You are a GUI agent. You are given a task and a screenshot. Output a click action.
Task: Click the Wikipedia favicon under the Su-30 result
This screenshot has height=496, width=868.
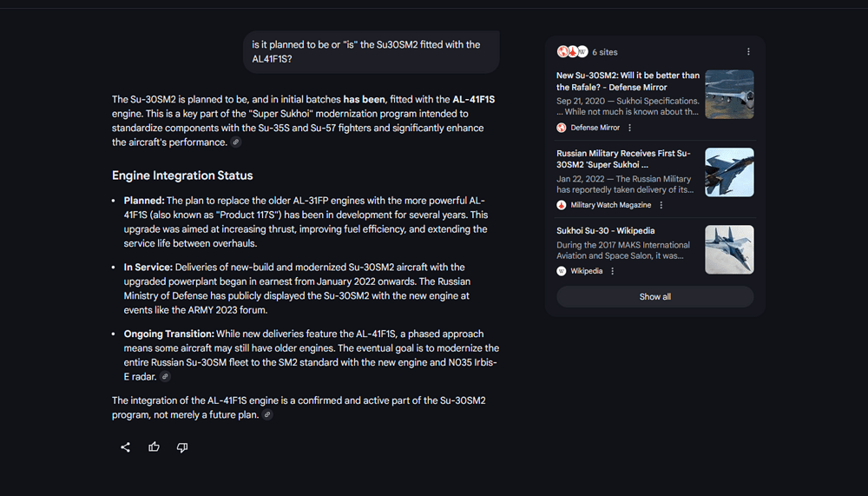pyautogui.click(x=562, y=271)
